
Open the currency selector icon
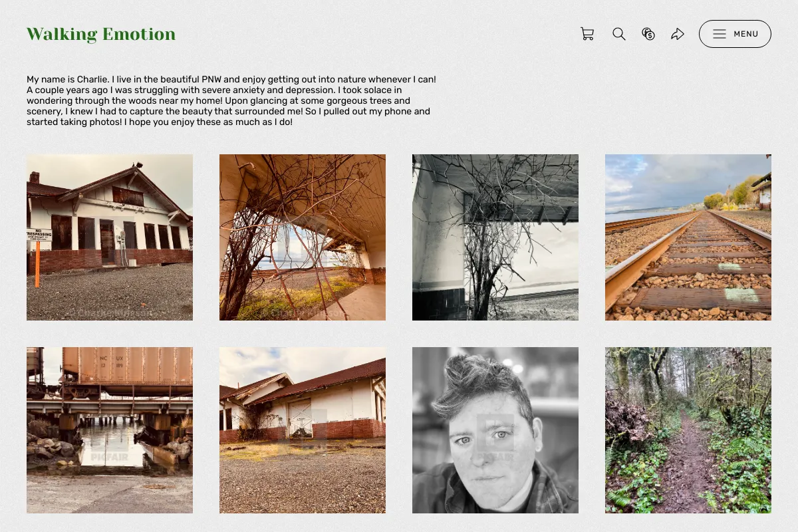[648, 34]
